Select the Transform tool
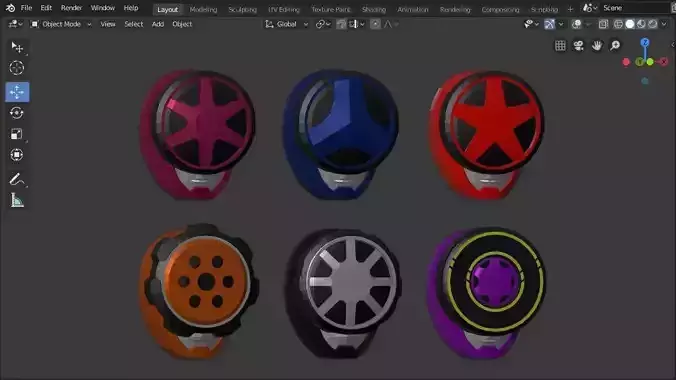 (17, 155)
